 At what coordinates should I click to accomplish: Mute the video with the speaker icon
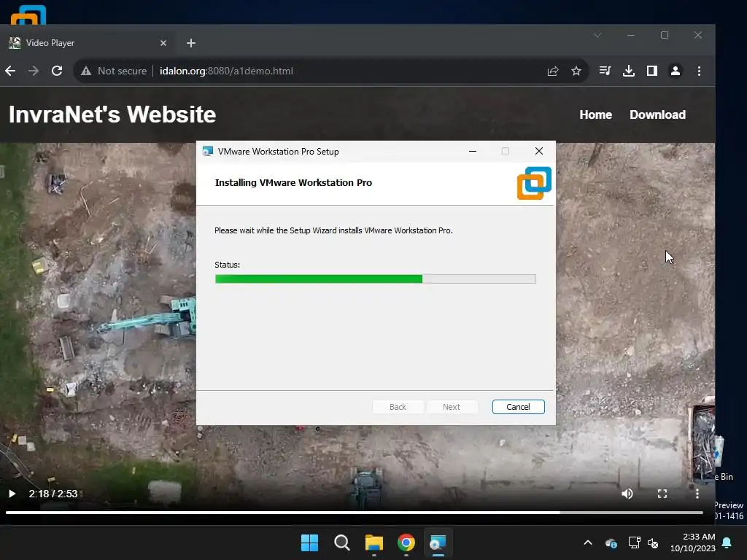point(627,494)
